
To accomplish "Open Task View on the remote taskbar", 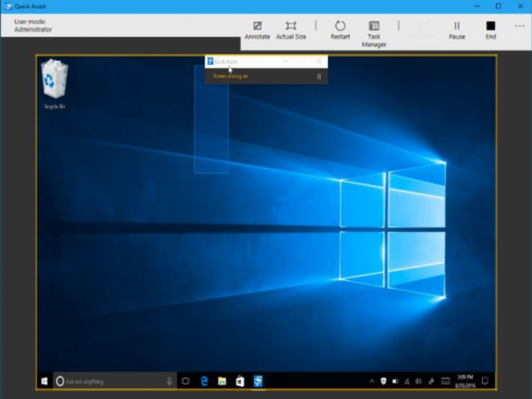I will click(186, 382).
